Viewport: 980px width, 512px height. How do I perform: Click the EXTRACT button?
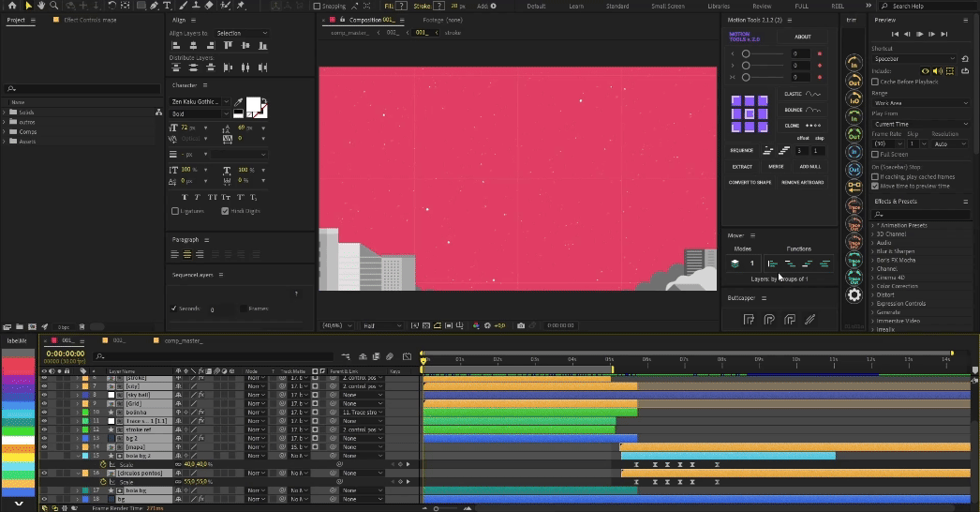tap(742, 167)
